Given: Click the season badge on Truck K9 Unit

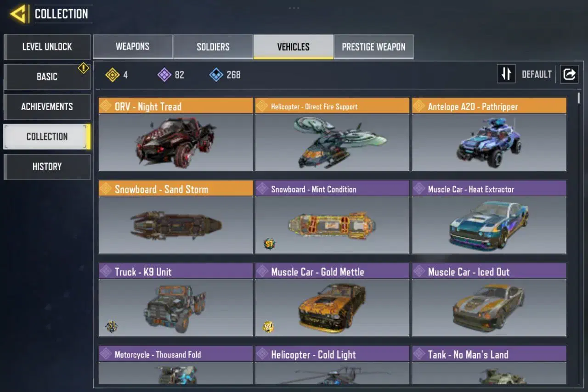Looking at the screenshot, I should (x=112, y=326).
